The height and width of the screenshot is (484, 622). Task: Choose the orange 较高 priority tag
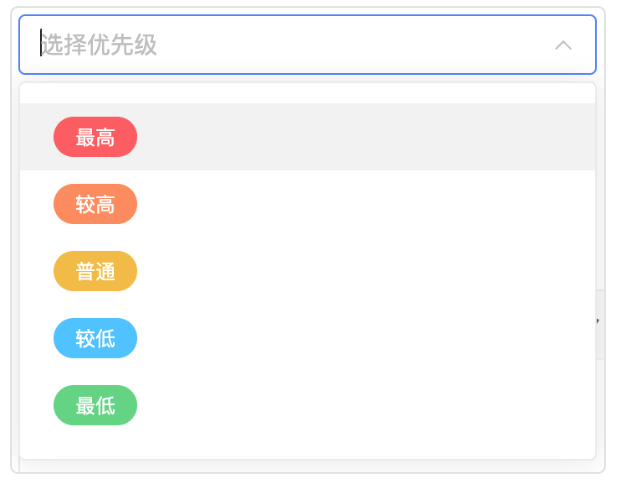tap(95, 205)
